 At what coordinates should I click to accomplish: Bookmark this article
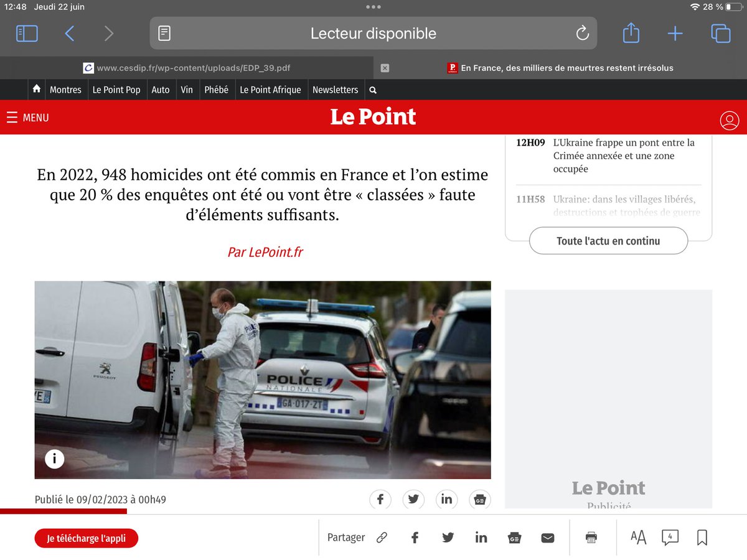(702, 538)
